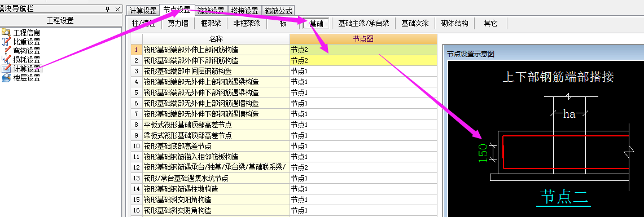Select the 基础次梁 sub-tab
This screenshot has width=644, height=217.
[415, 23]
